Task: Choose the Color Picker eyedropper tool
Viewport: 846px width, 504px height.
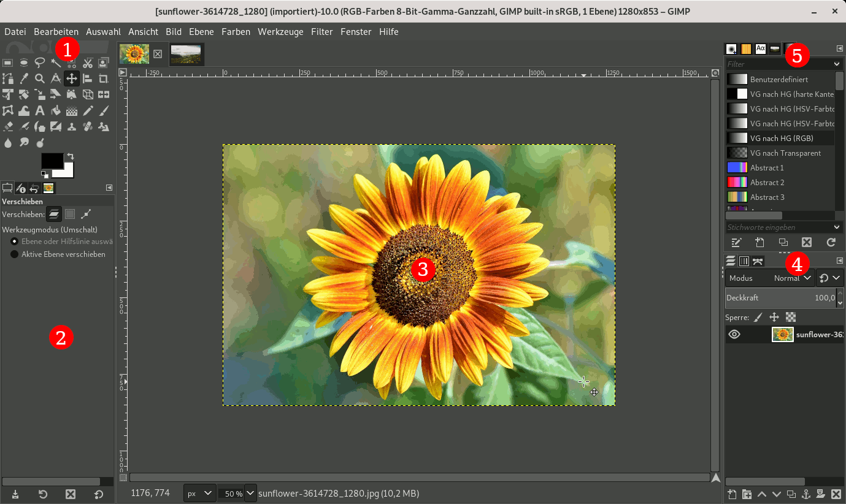Action: (24, 78)
